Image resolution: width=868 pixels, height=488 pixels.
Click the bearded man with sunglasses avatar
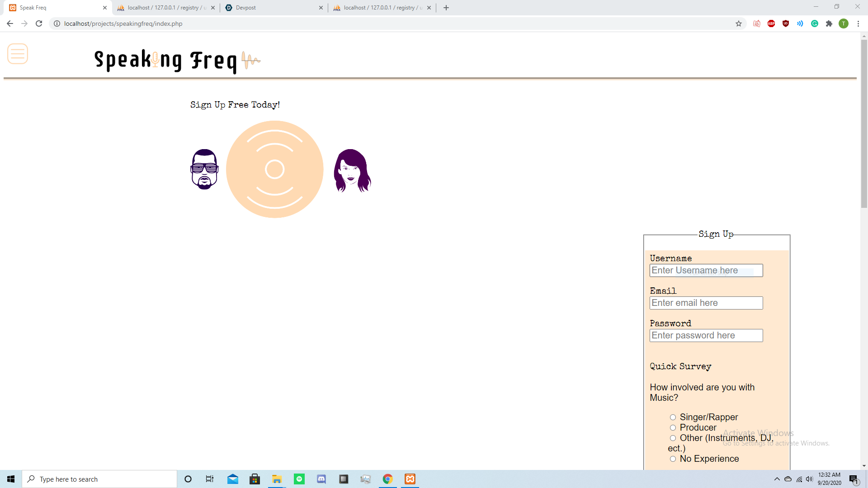coord(204,169)
